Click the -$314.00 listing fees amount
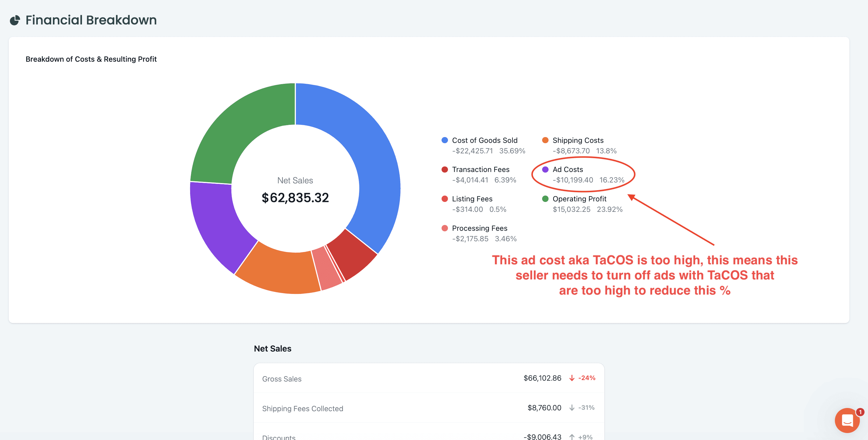The height and width of the screenshot is (440, 868). coord(467,209)
